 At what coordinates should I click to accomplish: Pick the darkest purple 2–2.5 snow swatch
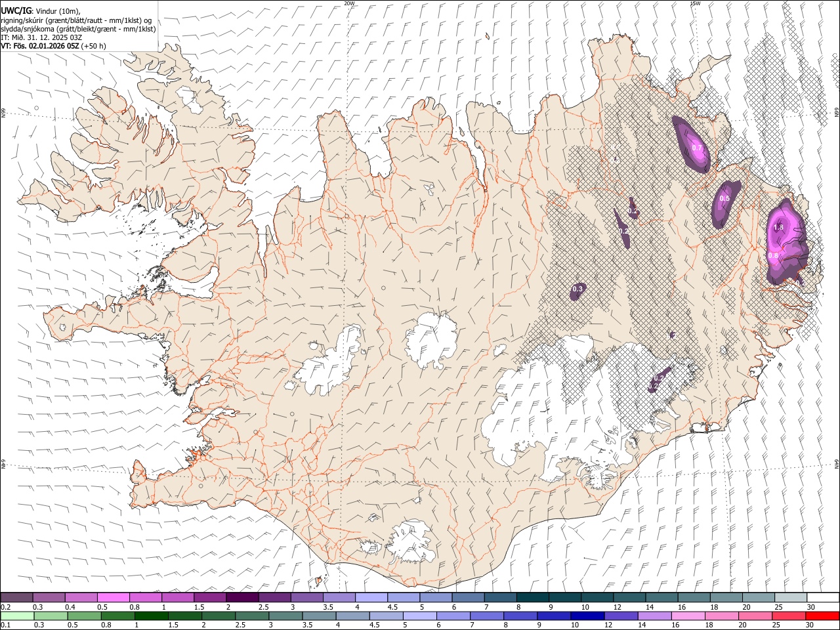tap(242, 597)
